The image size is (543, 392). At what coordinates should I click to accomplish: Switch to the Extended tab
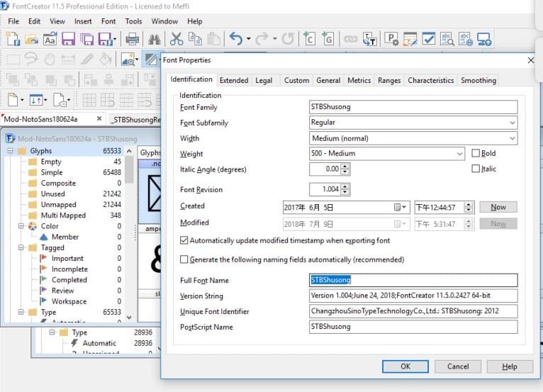tap(234, 80)
